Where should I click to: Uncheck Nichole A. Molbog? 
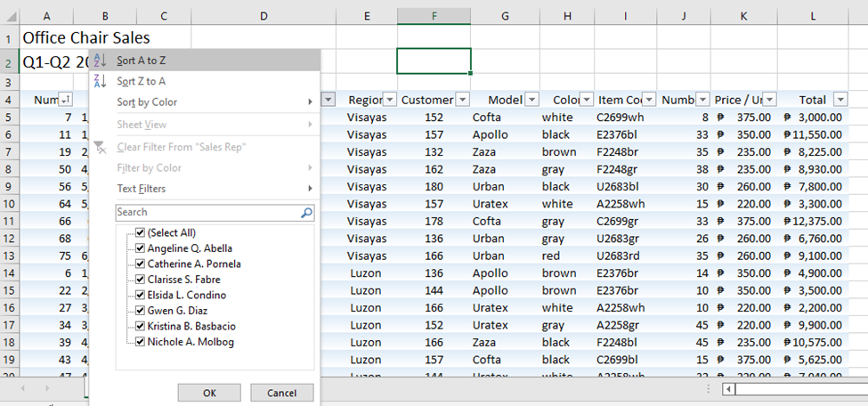point(140,342)
